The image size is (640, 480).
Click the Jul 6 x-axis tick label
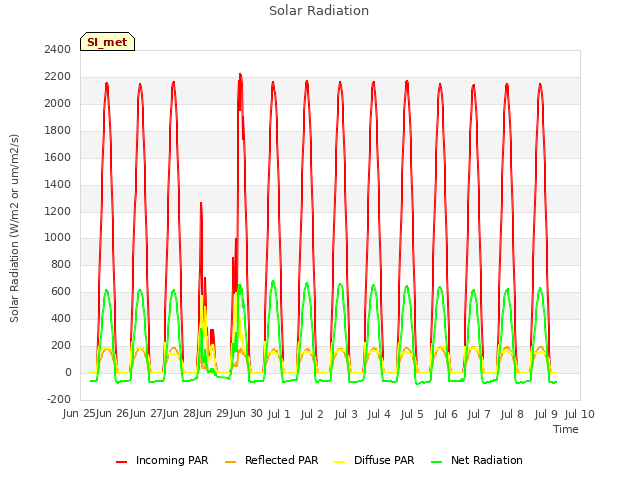446,414
